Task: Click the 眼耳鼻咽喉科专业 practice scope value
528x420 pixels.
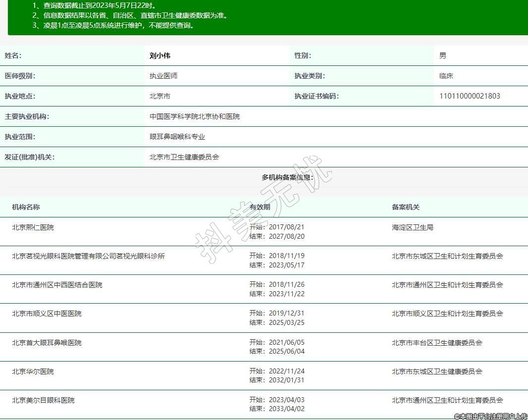Action: [177, 137]
